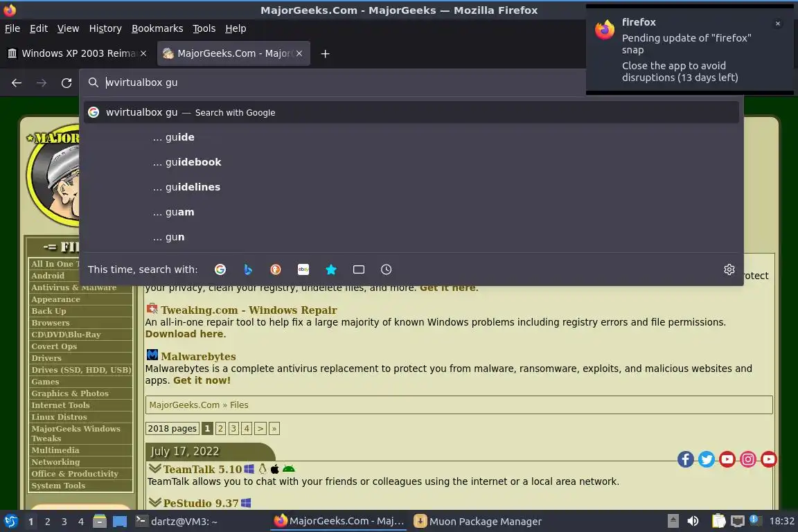The width and height of the screenshot is (798, 532).
Task: Open the Bookmarks menu
Action: (x=157, y=28)
